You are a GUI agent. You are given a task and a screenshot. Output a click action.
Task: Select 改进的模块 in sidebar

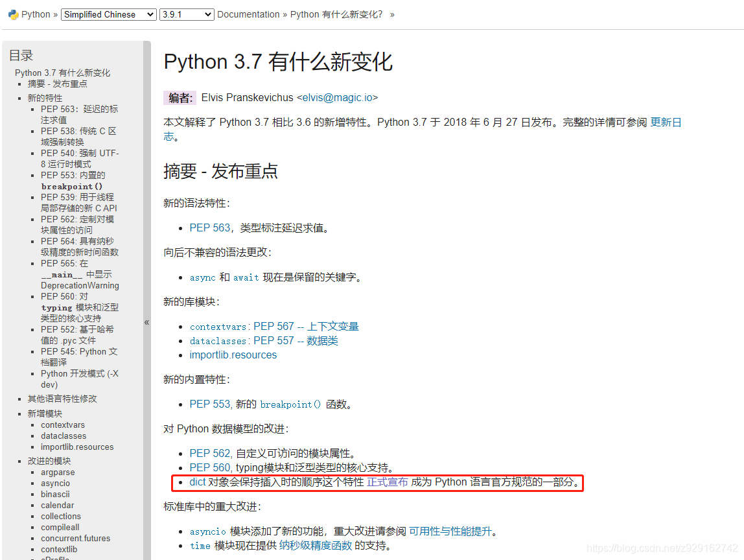pyautogui.click(x=49, y=461)
